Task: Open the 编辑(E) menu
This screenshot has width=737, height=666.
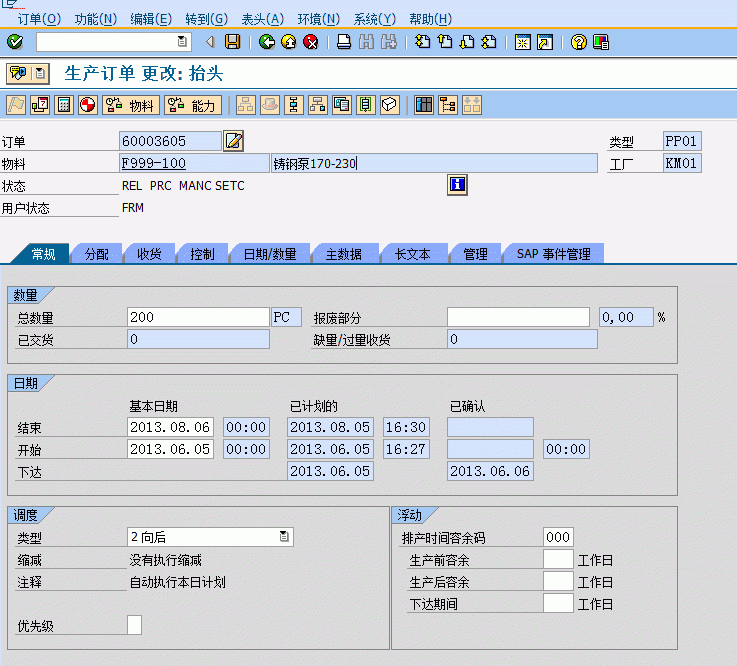Action: click(151, 19)
